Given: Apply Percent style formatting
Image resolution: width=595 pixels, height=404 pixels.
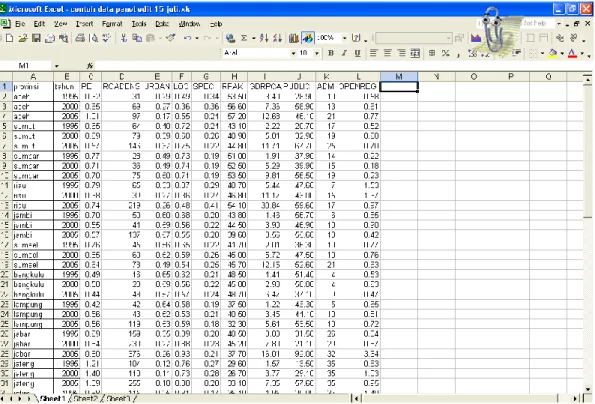Looking at the screenshot, I should 445,53.
